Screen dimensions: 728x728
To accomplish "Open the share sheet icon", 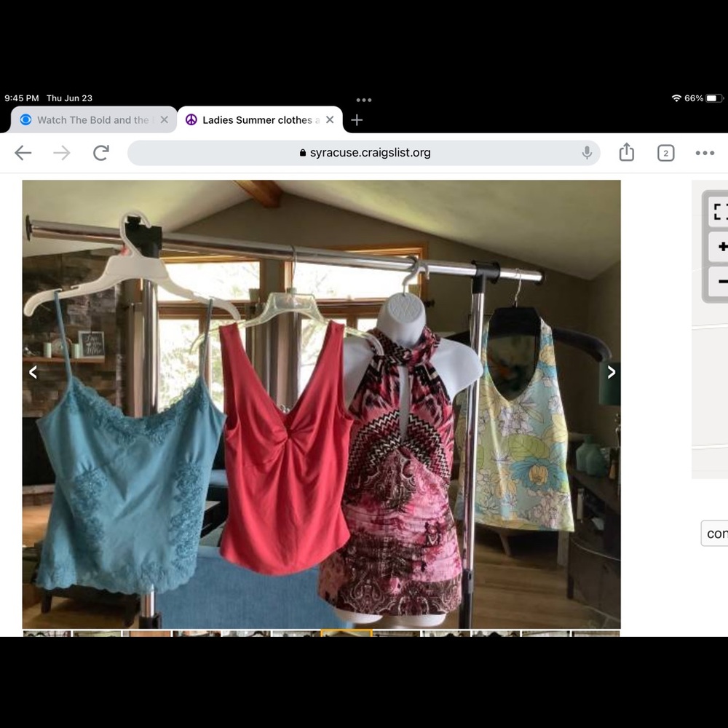I will click(x=626, y=152).
